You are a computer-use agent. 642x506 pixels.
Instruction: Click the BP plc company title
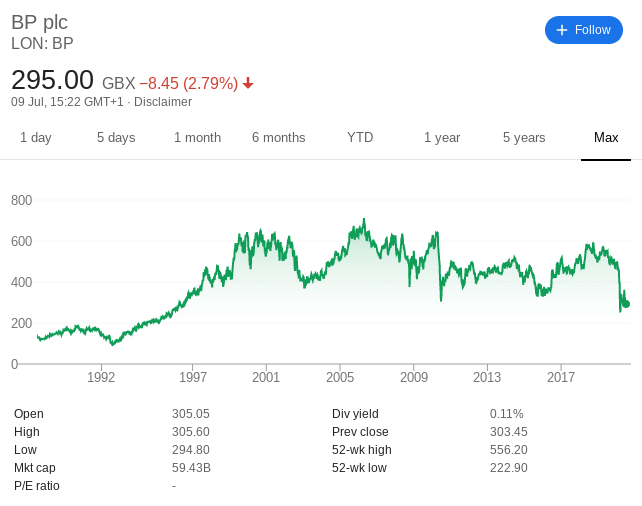pyautogui.click(x=39, y=23)
